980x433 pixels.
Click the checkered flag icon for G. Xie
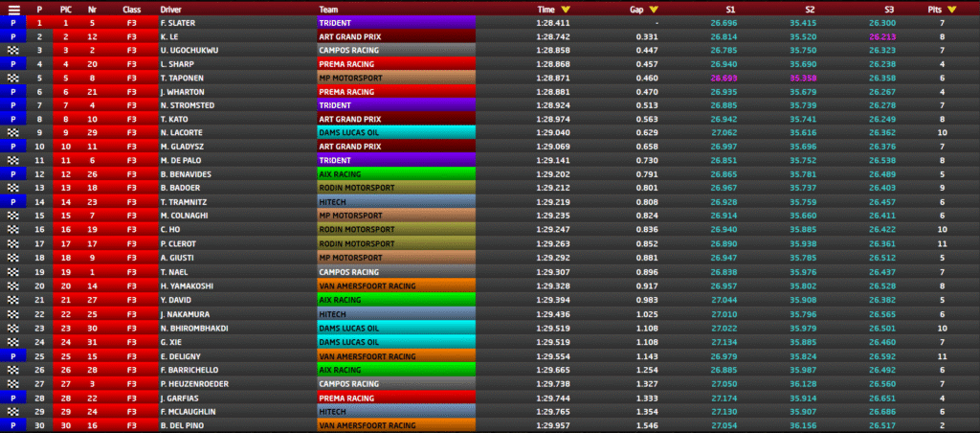click(x=13, y=341)
